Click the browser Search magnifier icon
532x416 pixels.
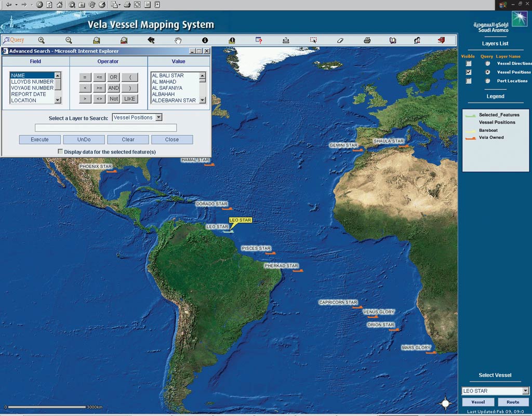(x=72, y=5)
